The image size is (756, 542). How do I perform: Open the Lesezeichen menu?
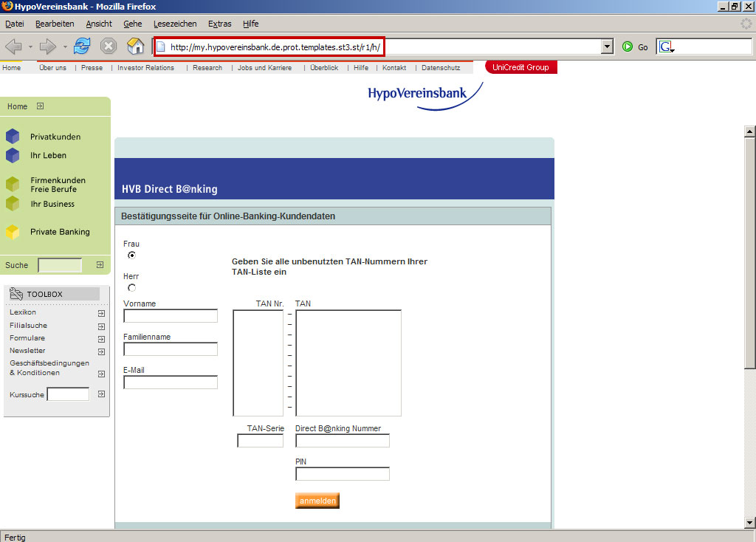click(175, 24)
